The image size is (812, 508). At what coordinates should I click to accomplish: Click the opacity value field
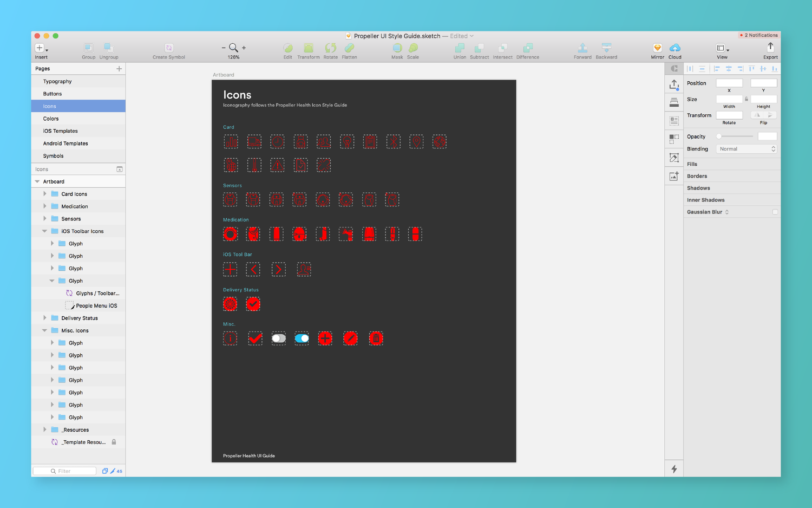[x=767, y=136]
